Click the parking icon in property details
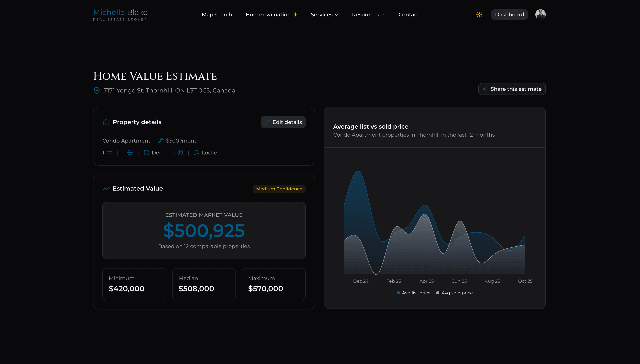Screen dimensions: 640x364 180,152
